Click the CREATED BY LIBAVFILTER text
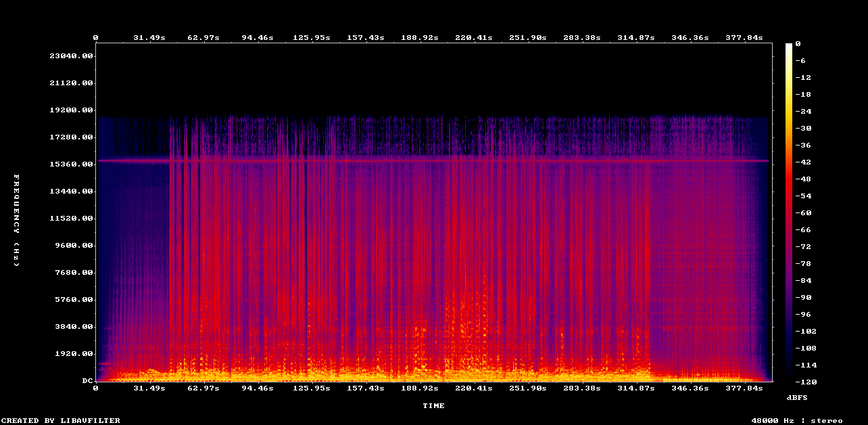 pyautogui.click(x=60, y=420)
